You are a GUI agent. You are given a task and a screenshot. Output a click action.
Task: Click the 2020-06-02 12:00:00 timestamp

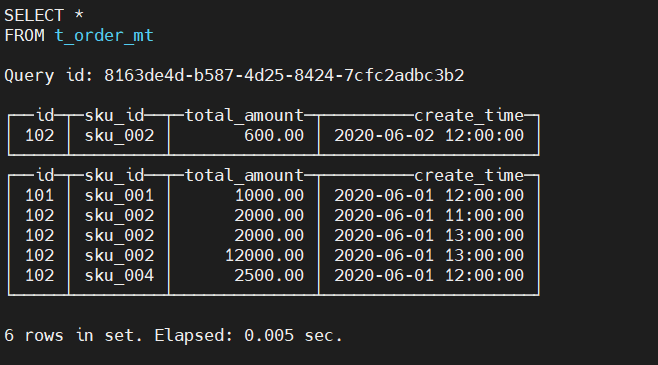click(x=429, y=136)
